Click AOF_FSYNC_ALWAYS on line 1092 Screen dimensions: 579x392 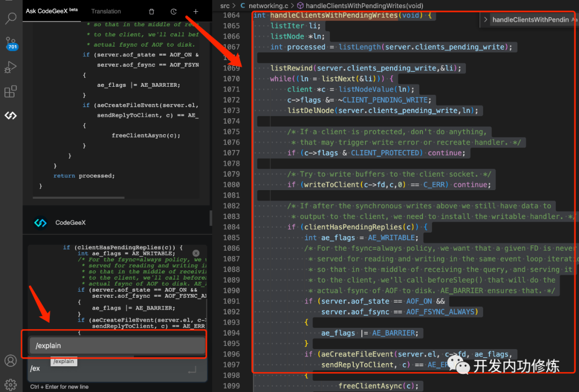click(x=440, y=312)
